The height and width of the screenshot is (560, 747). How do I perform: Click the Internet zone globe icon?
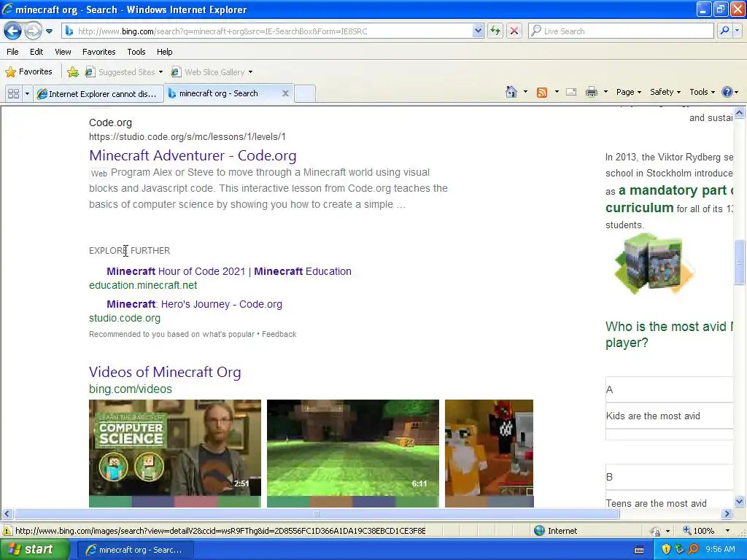(539, 531)
